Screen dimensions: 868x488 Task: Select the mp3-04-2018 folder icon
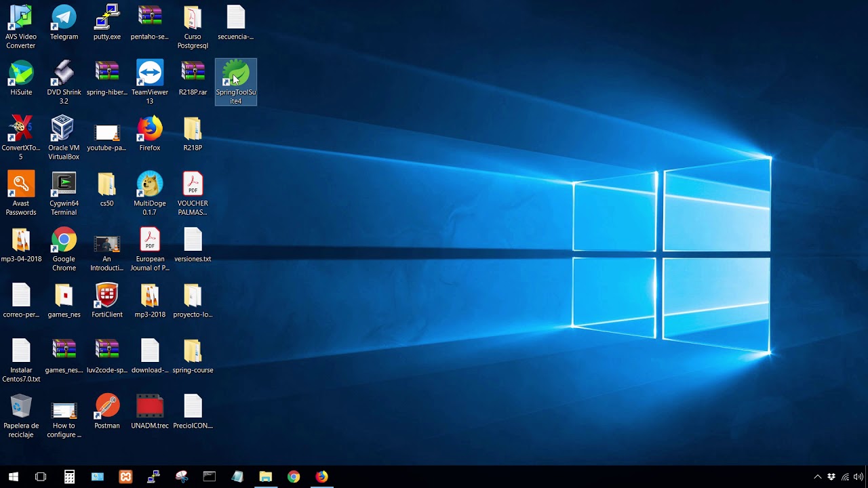pyautogui.click(x=21, y=245)
